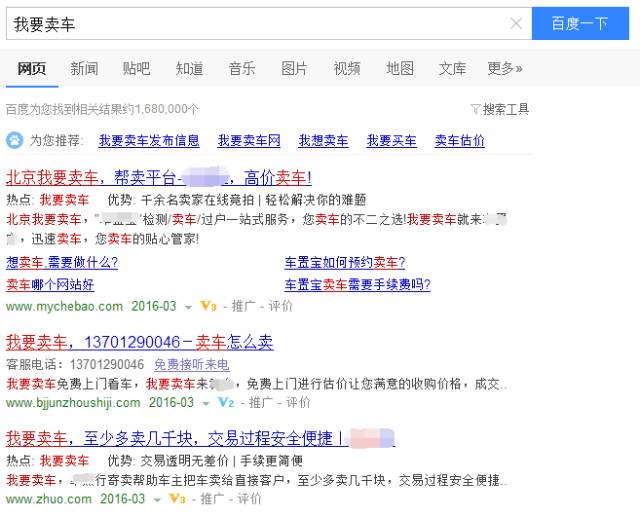Image resolution: width=640 pixels, height=517 pixels.
Task: Click 评价 next to www.zhuo.com result
Action: [249, 499]
